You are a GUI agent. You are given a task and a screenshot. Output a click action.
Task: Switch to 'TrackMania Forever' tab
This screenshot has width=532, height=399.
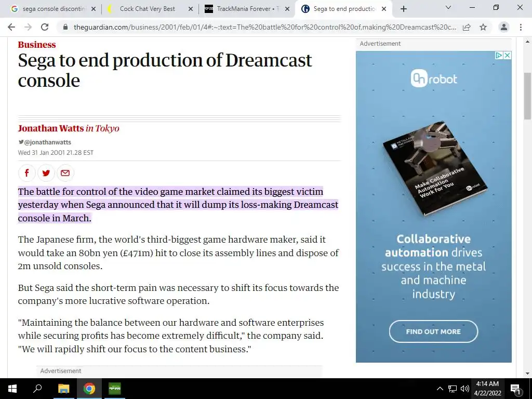[x=247, y=9]
